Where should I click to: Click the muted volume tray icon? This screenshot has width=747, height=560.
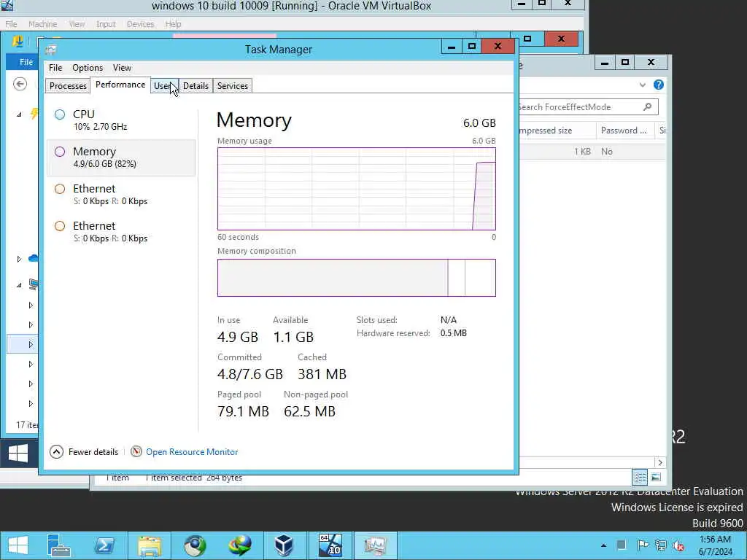pos(678,545)
